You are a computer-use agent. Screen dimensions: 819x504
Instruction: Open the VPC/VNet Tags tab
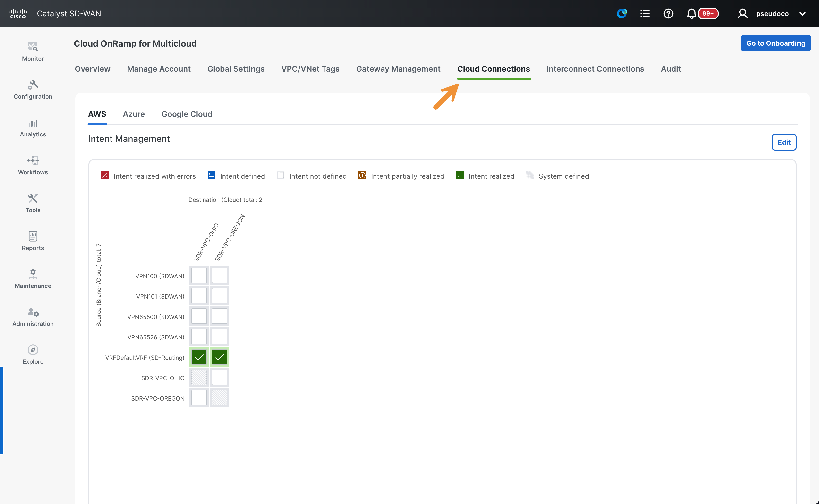coord(310,69)
